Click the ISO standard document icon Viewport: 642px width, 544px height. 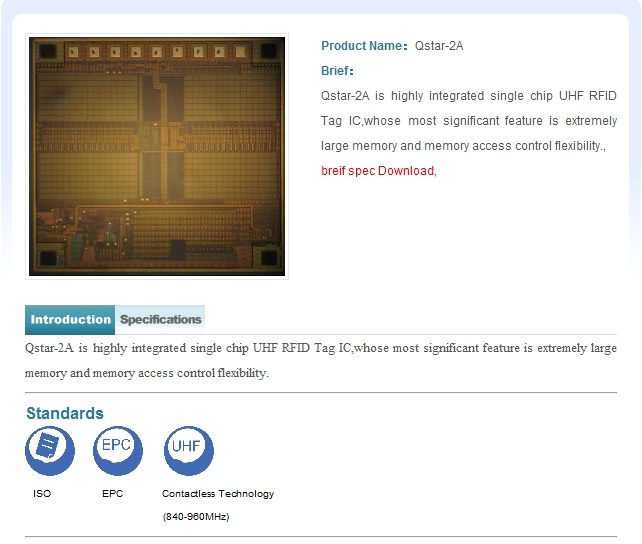pyautogui.click(x=50, y=450)
